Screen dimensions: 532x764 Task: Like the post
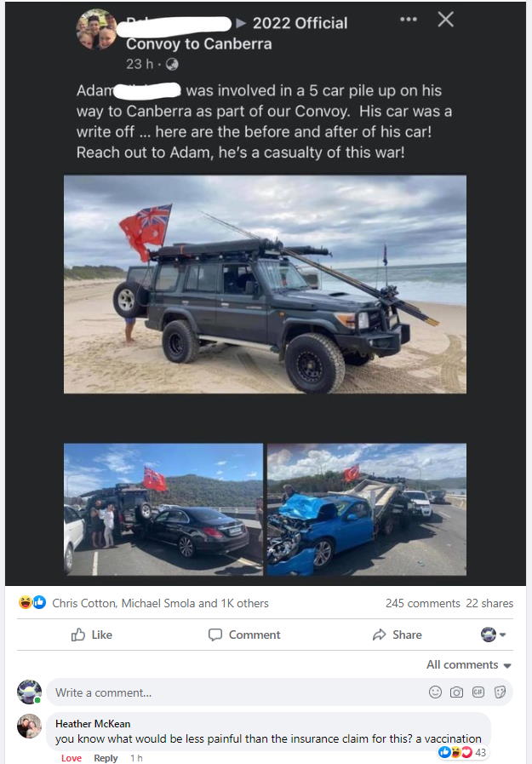pos(92,635)
